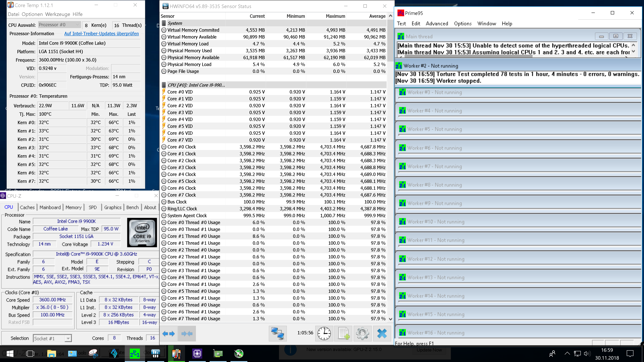The image size is (644, 362).
Task: Open HWiNFO remote network monitoring icon
Action: (278, 333)
